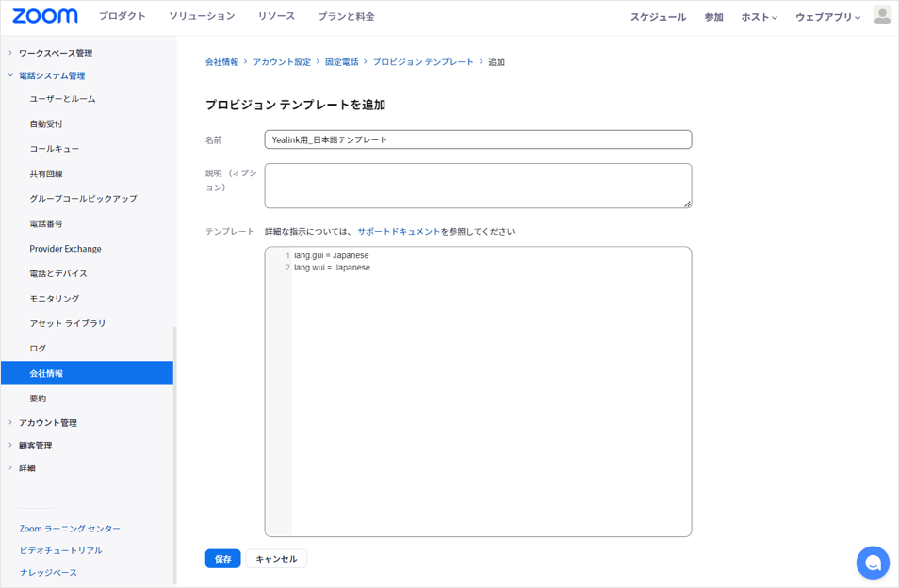Screen dimensions: 899x588
Task: Click the sidebar scrollbar
Action: pyautogui.click(x=175, y=456)
